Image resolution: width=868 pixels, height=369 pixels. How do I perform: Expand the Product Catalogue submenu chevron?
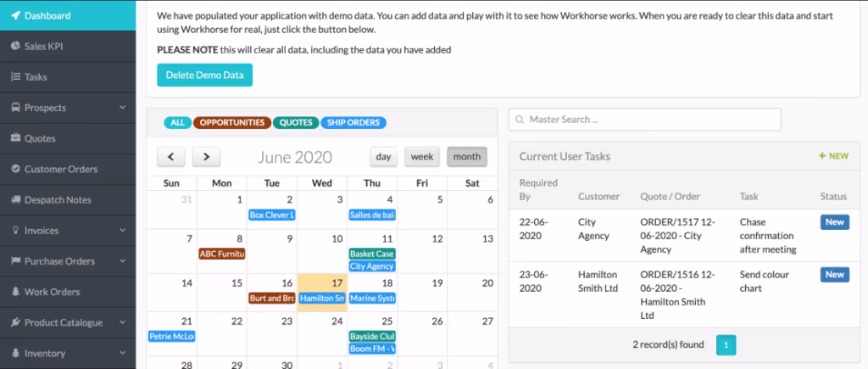122,322
